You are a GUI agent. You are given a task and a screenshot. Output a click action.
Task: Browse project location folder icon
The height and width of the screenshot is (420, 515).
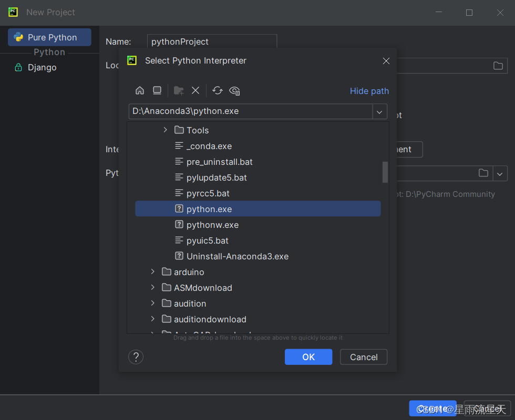click(498, 66)
